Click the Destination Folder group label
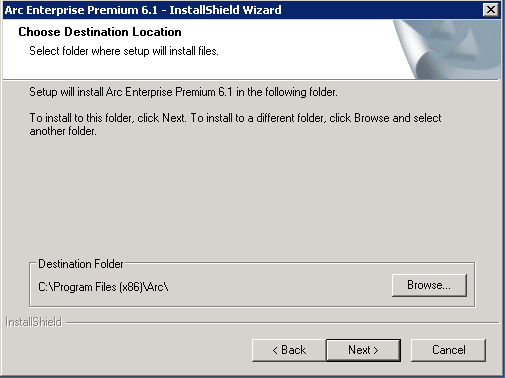The image size is (505, 378). 81,264
